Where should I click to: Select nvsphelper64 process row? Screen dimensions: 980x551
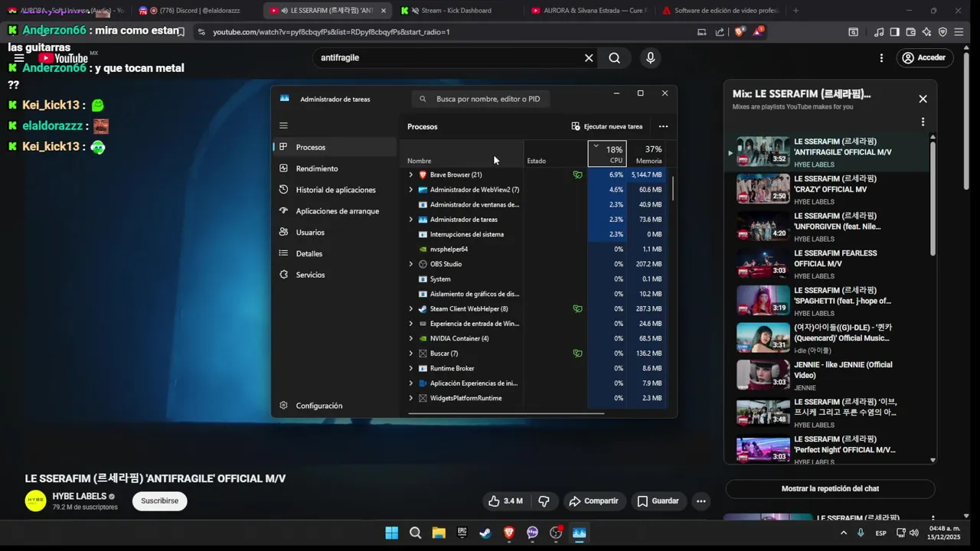[534, 249]
